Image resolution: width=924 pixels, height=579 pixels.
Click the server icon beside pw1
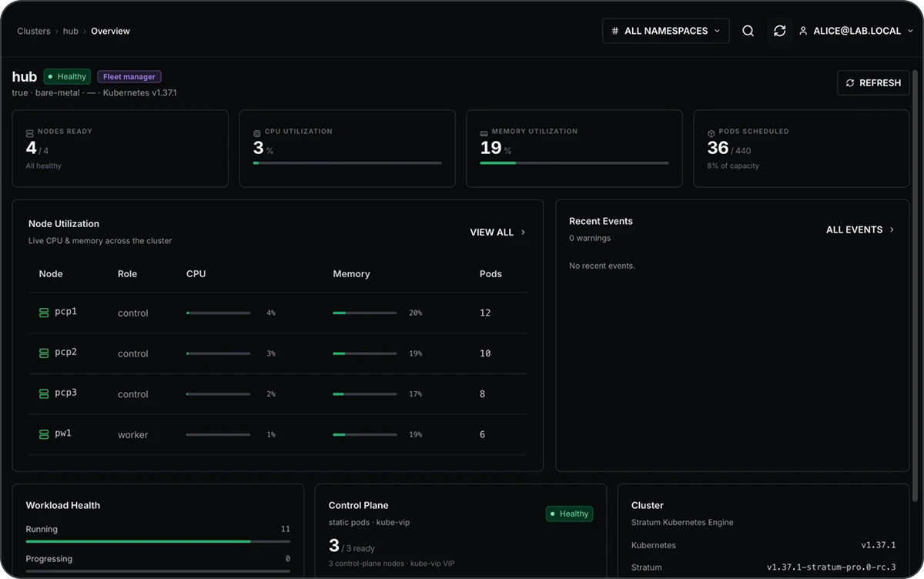pos(44,434)
